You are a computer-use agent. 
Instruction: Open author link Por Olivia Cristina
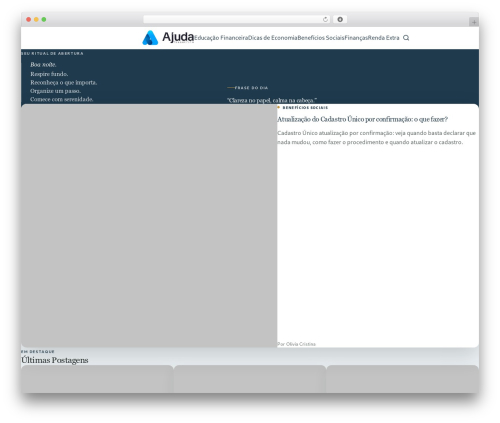point(296,344)
